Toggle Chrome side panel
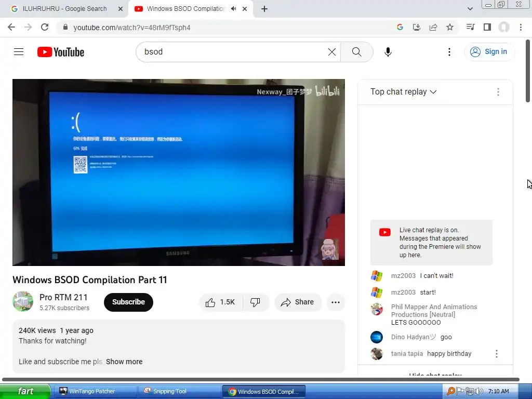Viewport: 532px width, 399px height. tap(487, 27)
